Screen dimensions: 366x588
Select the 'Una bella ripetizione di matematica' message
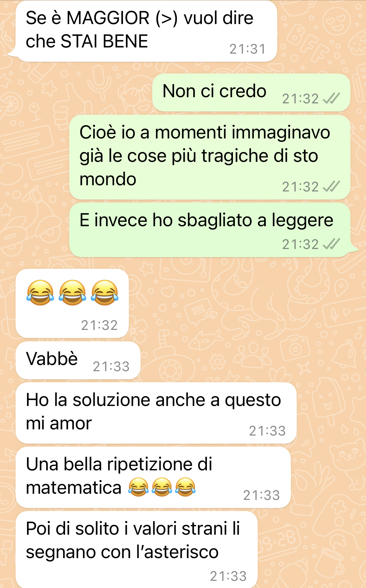[153, 477]
